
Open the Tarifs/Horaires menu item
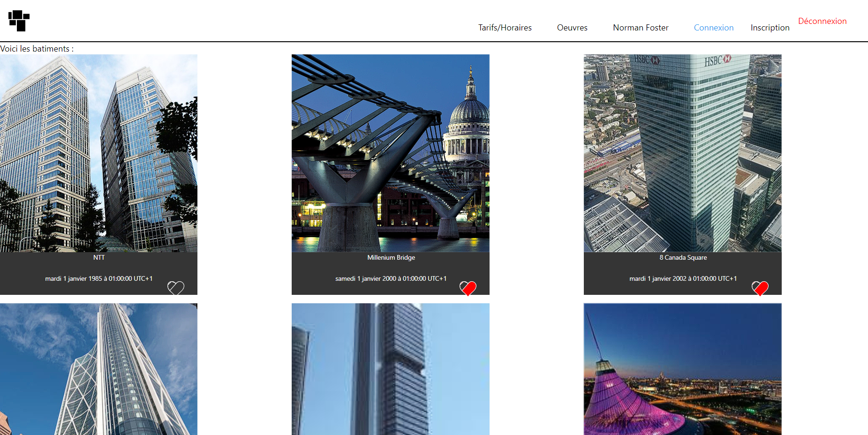point(505,28)
